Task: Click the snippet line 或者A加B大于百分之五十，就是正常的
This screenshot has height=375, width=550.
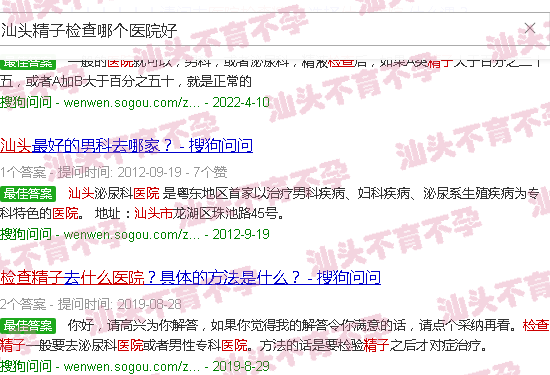Action: coord(139,82)
